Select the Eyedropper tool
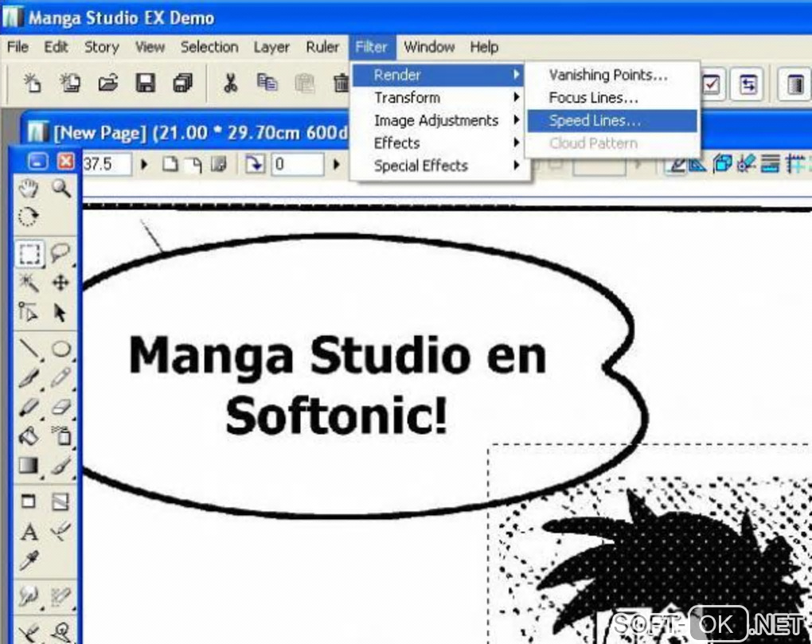812x644 pixels. coord(29,560)
